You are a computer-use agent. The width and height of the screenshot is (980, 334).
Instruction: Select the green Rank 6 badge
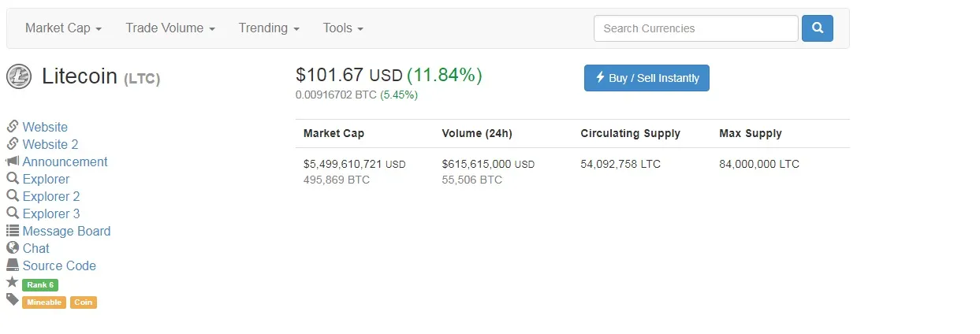point(40,285)
